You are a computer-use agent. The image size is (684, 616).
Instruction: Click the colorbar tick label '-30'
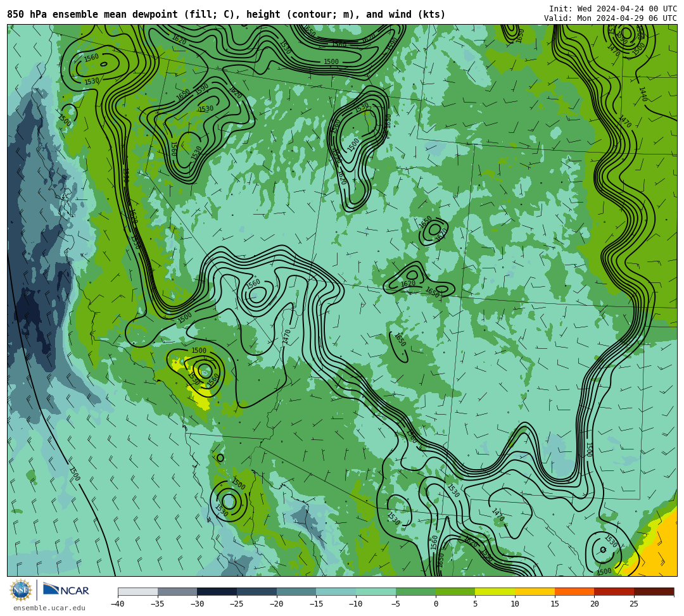click(x=197, y=604)
